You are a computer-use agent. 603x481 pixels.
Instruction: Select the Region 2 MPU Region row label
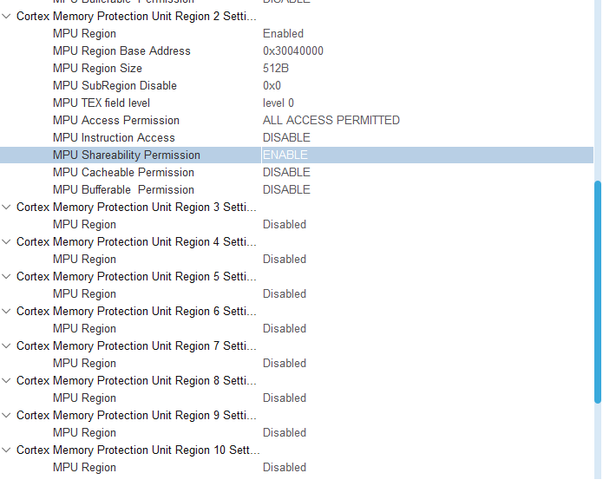click(84, 34)
